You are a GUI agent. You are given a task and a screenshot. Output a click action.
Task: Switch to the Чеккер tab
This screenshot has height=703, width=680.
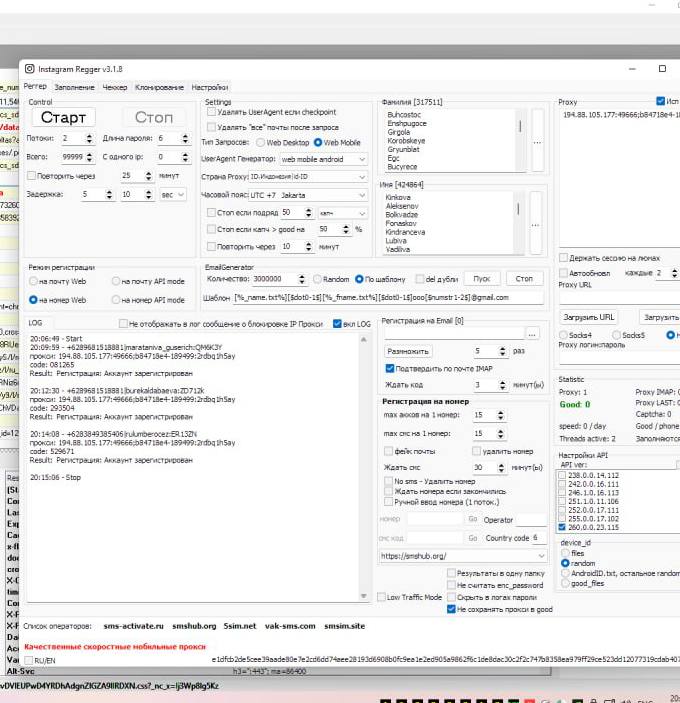[115, 87]
